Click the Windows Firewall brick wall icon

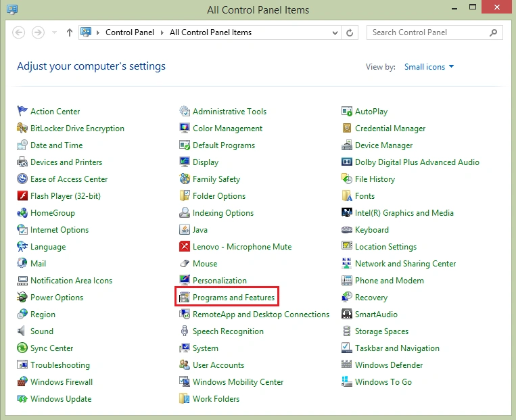22,381
